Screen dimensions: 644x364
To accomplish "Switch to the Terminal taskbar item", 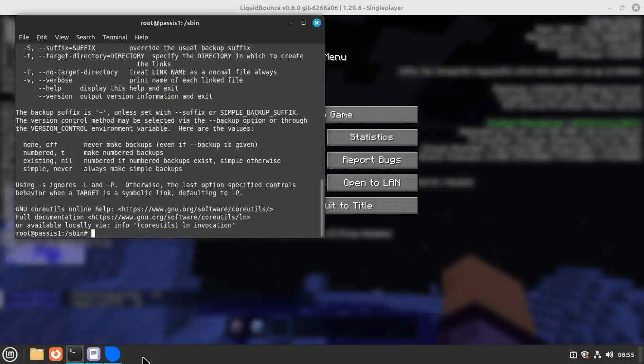I will click(x=75, y=354).
